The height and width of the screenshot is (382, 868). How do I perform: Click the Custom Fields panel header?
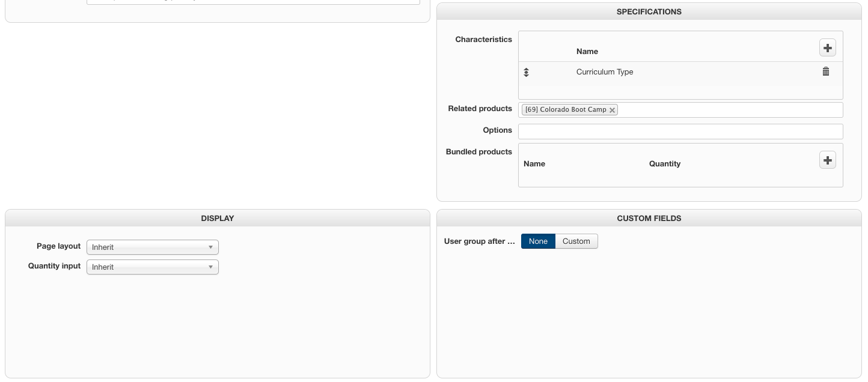click(x=649, y=219)
